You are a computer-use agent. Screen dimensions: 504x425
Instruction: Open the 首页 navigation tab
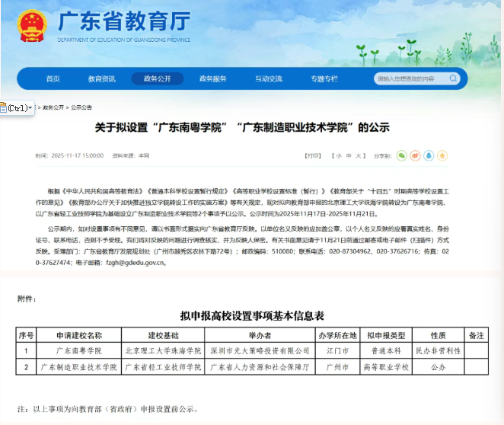pyautogui.click(x=53, y=78)
